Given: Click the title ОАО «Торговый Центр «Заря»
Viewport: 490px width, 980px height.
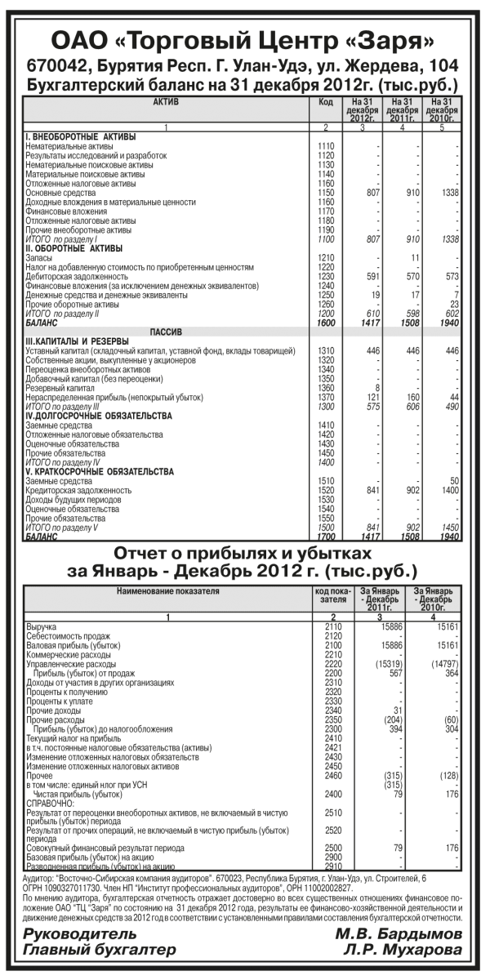Looking at the screenshot, I should click(x=243, y=41).
